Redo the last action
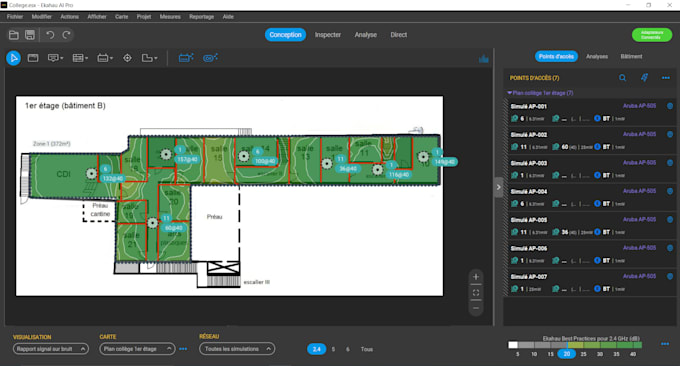Image resolution: width=680 pixels, height=366 pixels. pos(66,35)
